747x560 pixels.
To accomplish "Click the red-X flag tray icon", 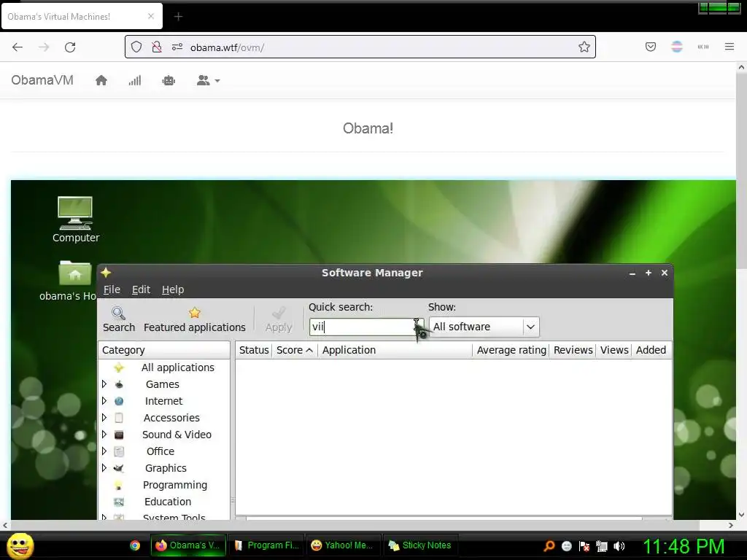I will [x=584, y=546].
